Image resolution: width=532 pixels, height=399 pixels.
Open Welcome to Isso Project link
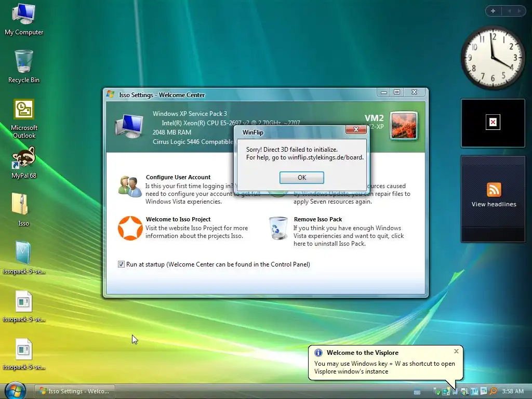click(178, 219)
